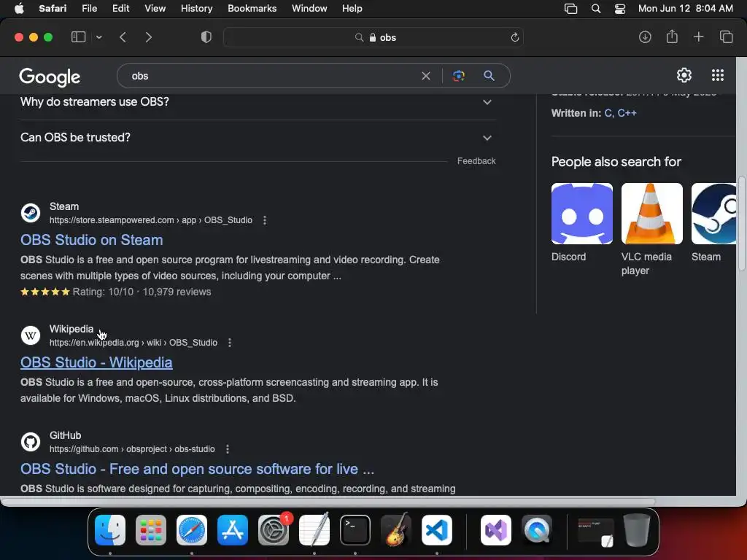Select the VLC media player thumbnail
Screen dimensions: 747x560
(x=651, y=214)
